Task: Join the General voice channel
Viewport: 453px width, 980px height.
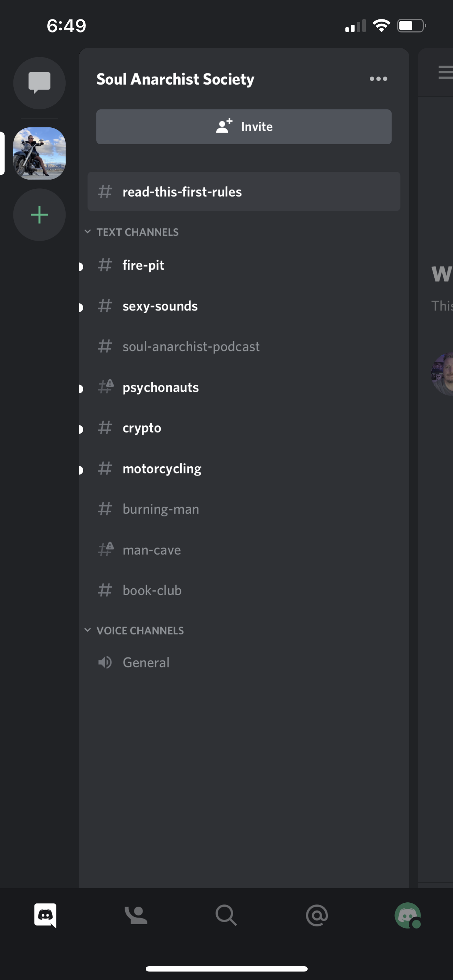Action: [244, 663]
